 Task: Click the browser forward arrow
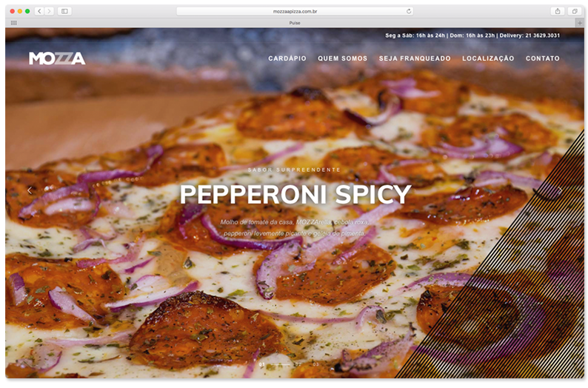[x=49, y=11]
